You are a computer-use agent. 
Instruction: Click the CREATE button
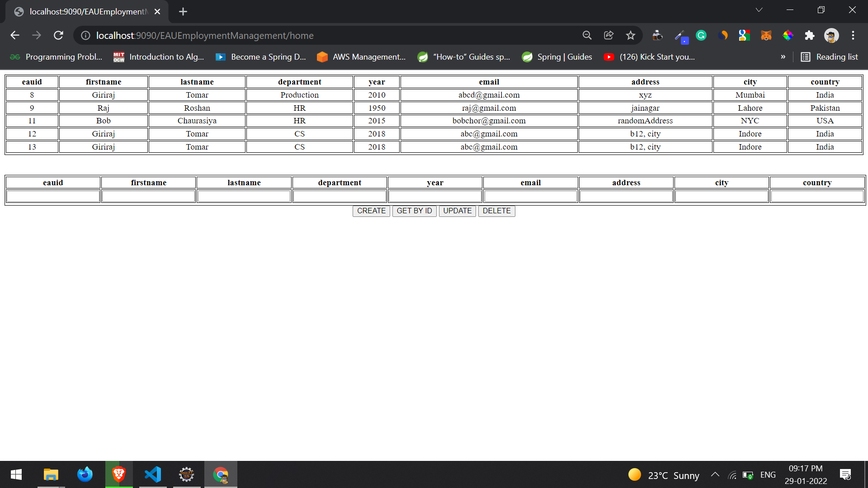point(371,211)
